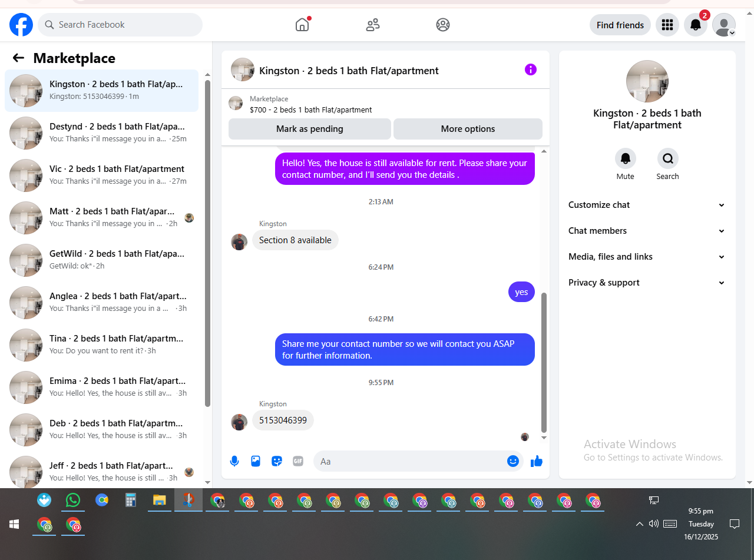Screen dimensions: 754x560
Task: Click the "Section 8 available" message
Action: point(295,240)
